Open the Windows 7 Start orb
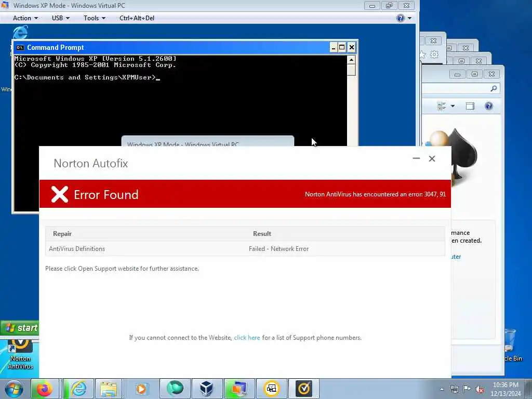The height and width of the screenshot is (399, 532). pos(14,389)
